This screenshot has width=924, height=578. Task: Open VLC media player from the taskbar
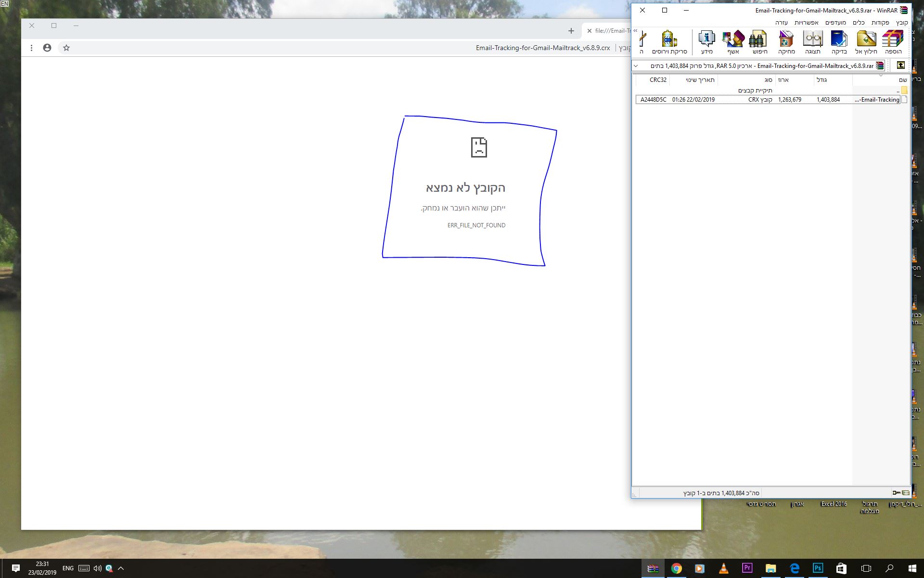pyautogui.click(x=723, y=568)
